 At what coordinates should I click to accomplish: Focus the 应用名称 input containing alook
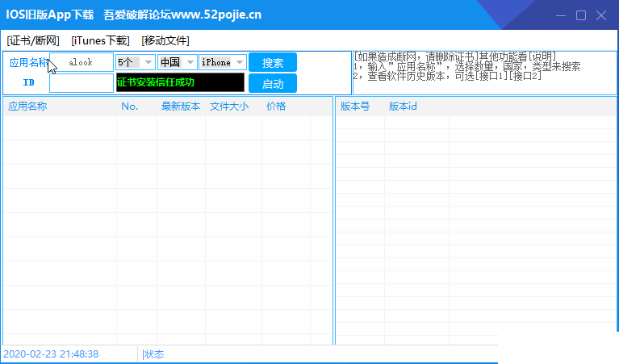tap(82, 62)
